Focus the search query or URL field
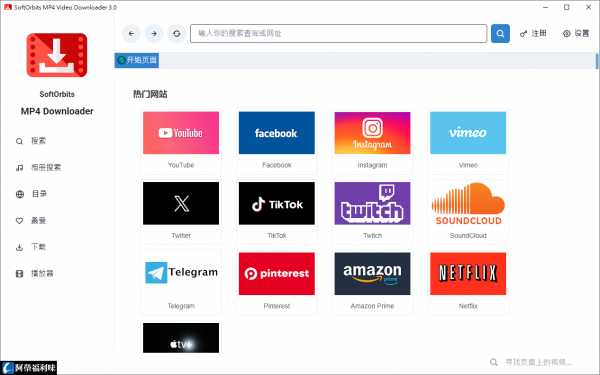The width and height of the screenshot is (600, 375). click(338, 34)
